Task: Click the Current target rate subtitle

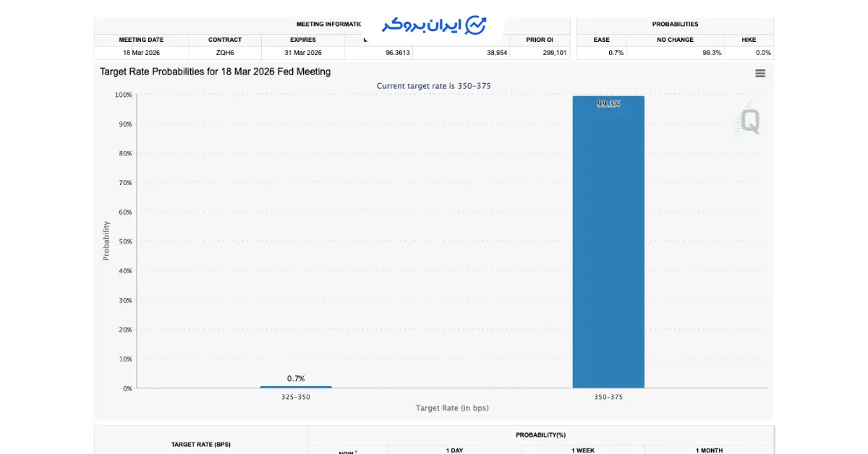Action: point(434,86)
